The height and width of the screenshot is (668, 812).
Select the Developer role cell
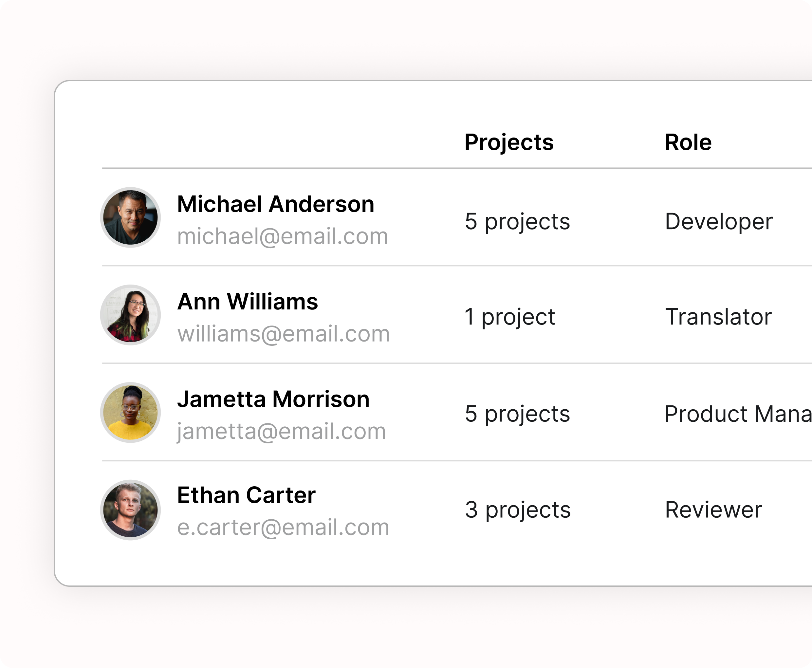(x=719, y=222)
